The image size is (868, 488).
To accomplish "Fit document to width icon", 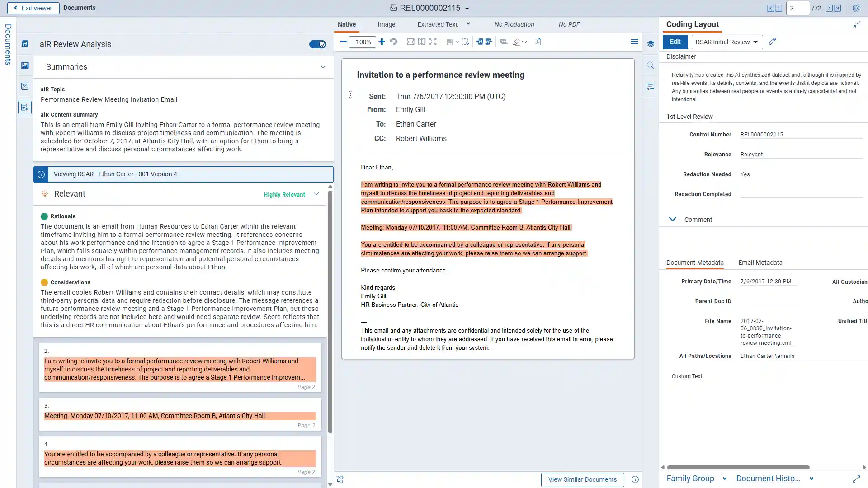I will coord(410,42).
